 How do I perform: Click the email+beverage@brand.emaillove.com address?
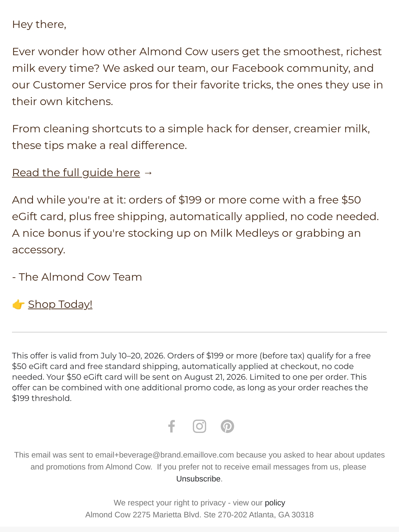click(x=165, y=455)
